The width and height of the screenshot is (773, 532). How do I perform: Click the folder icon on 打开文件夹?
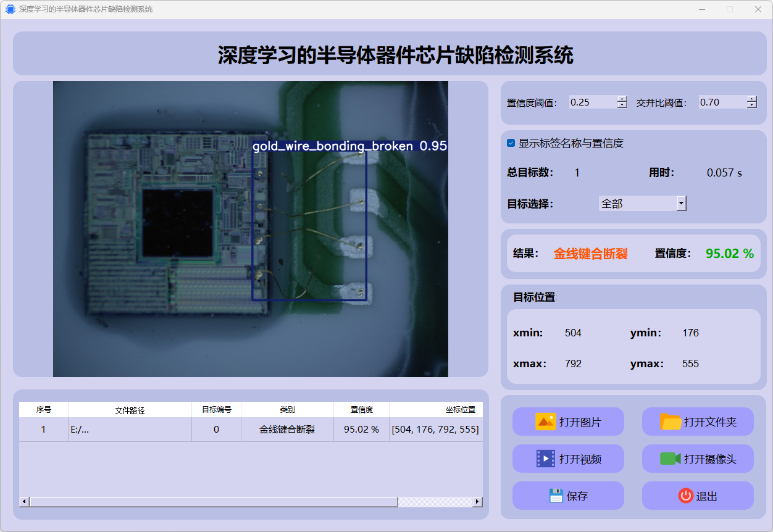click(671, 422)
